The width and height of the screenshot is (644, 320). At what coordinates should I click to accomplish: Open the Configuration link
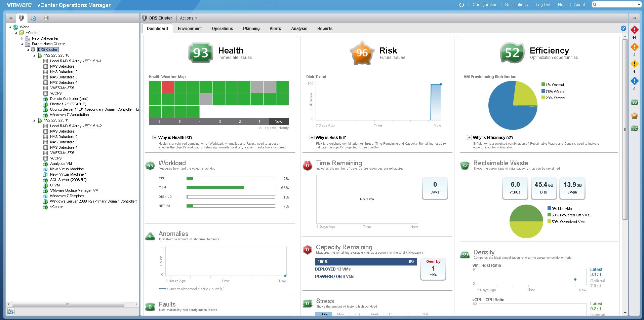(485, 5)
